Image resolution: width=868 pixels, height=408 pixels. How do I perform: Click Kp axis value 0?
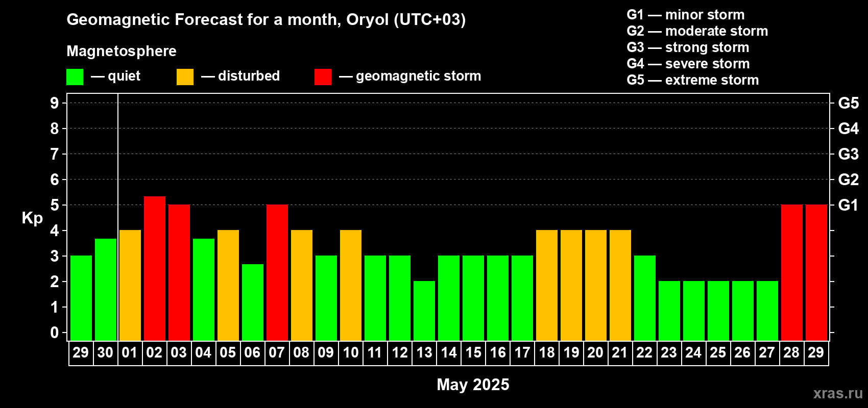55,333
